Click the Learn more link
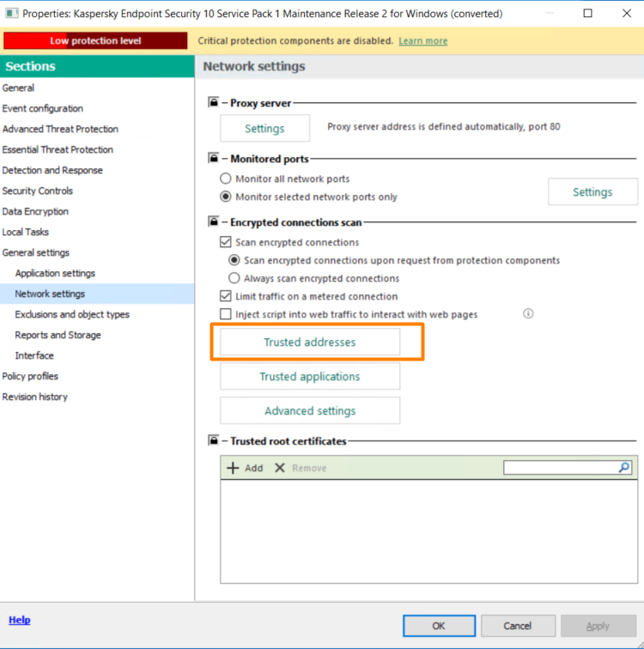This screenshot has height=649, width=644. pyautogui.click(x=423, y=41)
